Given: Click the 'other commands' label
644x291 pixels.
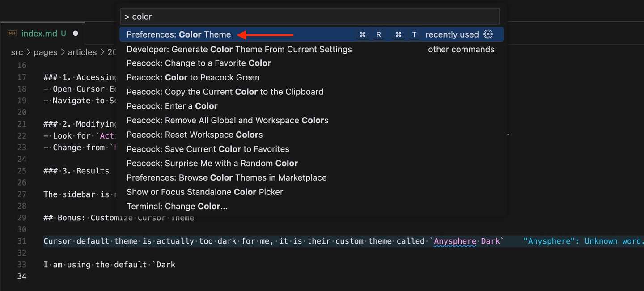Looking at the screenshot, I should [x=461, y=49].
